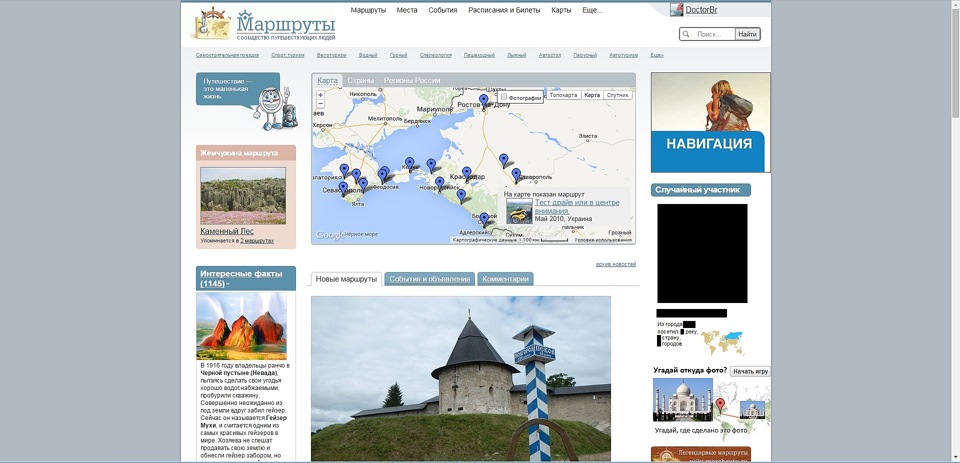Open the Каменный Лес thumbnail photo
Screen dimensions: 960x463
242,196
